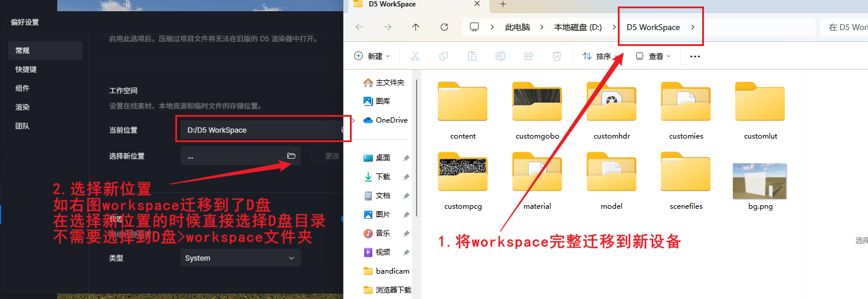This screenshot has width=868, height=299.
Task: Click 此电脑 in the address bar
Action: [517, 27]
